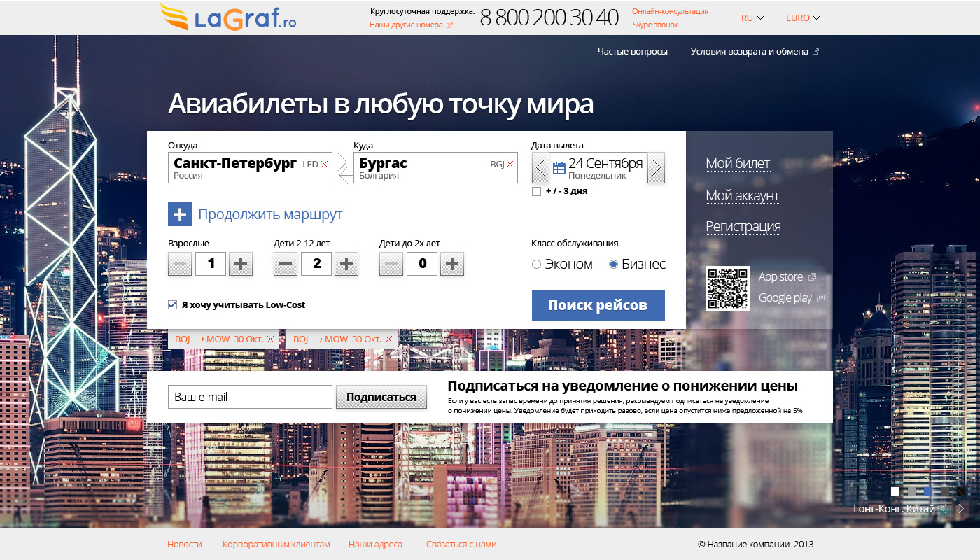Decrease Взрослые count with the minus button
Image resolution: width=980 pixels, height=560 pixels.
click(180, 264)
